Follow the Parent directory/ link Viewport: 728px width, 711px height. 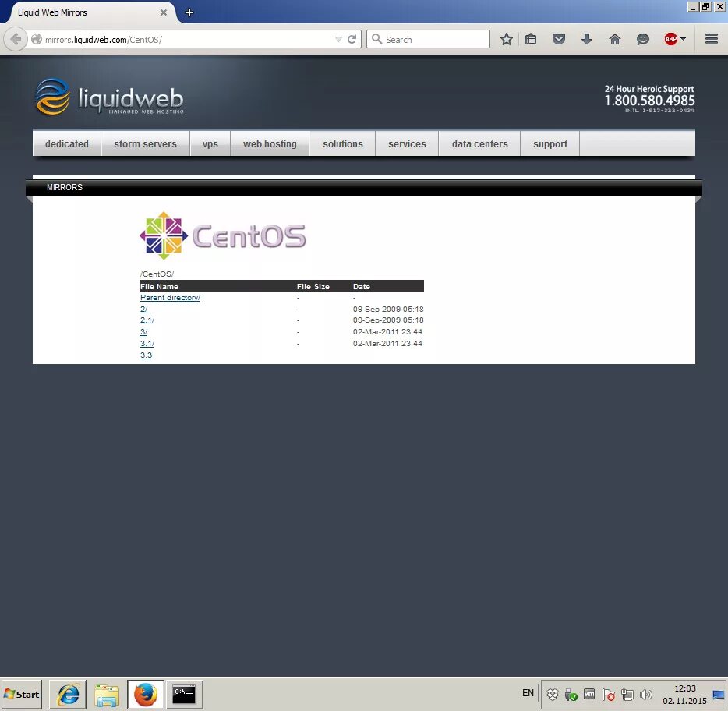[170, 298]
